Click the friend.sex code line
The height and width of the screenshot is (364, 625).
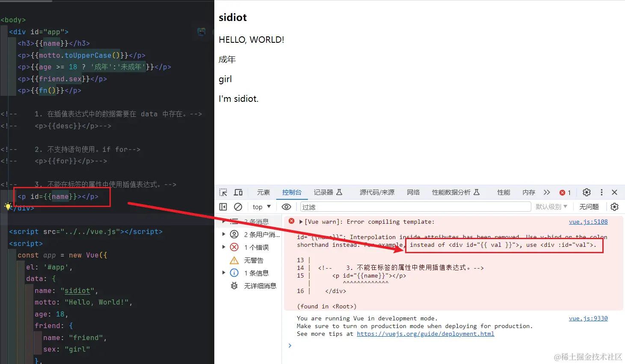[x=62, y=79]
